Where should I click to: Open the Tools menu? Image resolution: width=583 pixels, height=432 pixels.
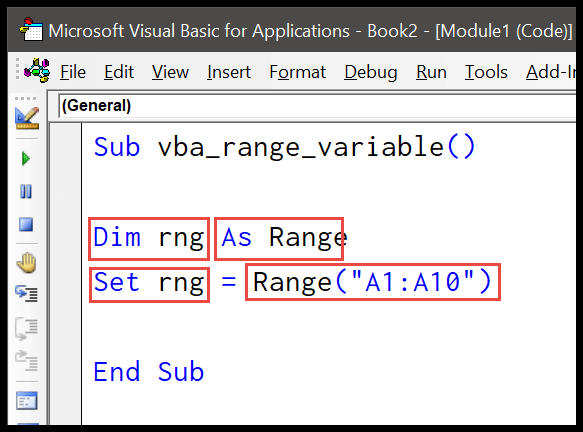click(x=486, y=72)
